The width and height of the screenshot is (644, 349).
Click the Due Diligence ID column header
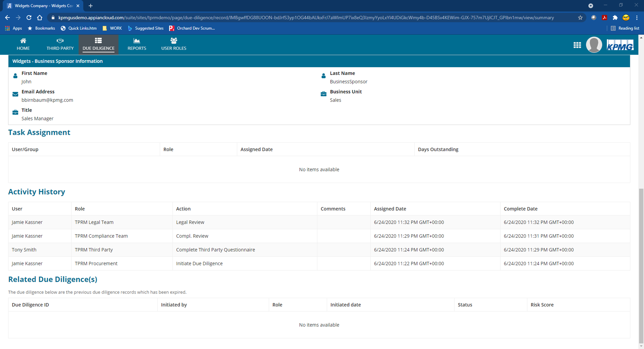pyautogui.click(x=30, y=305)
